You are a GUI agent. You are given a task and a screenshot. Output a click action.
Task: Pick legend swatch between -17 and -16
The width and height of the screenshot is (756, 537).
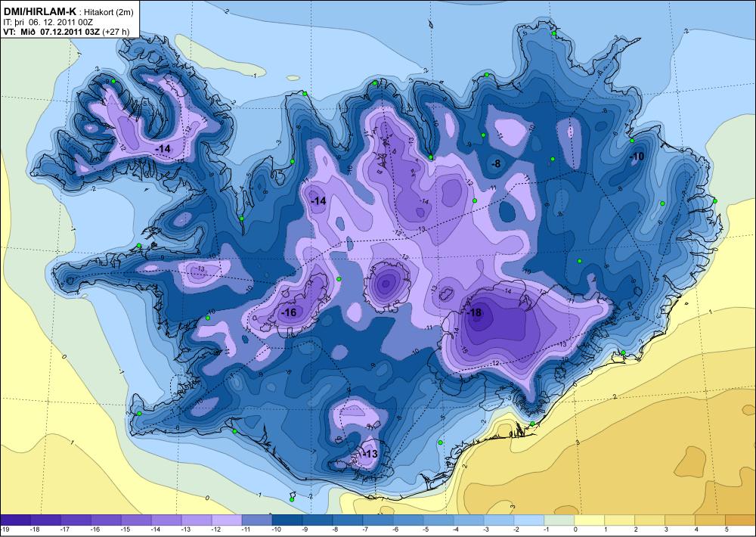click(76, 520)
